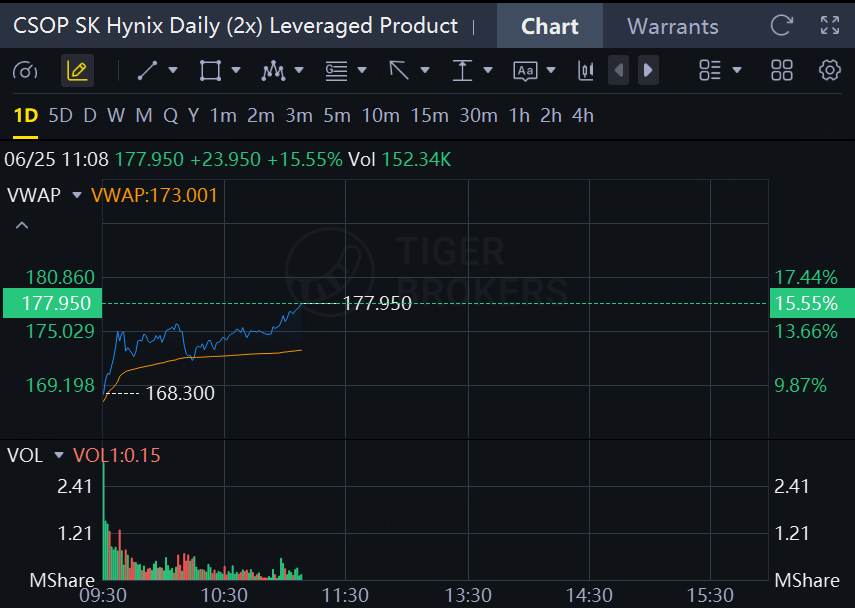Click the 17.44% axis value
Viewport: 855px width, 608px height.
(806, 278)
